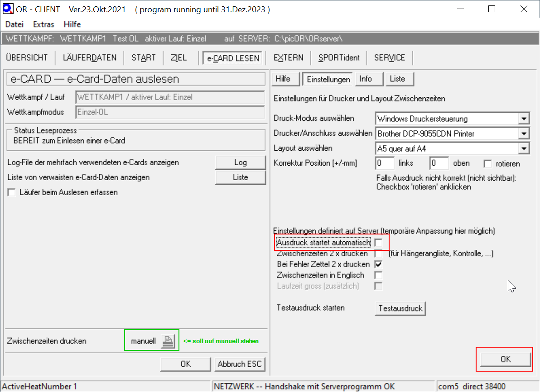Enable 'Läufer beim Auslesen erfassen' checkbox
Screen dimensions: 540x392
click(x=12, y=192)
